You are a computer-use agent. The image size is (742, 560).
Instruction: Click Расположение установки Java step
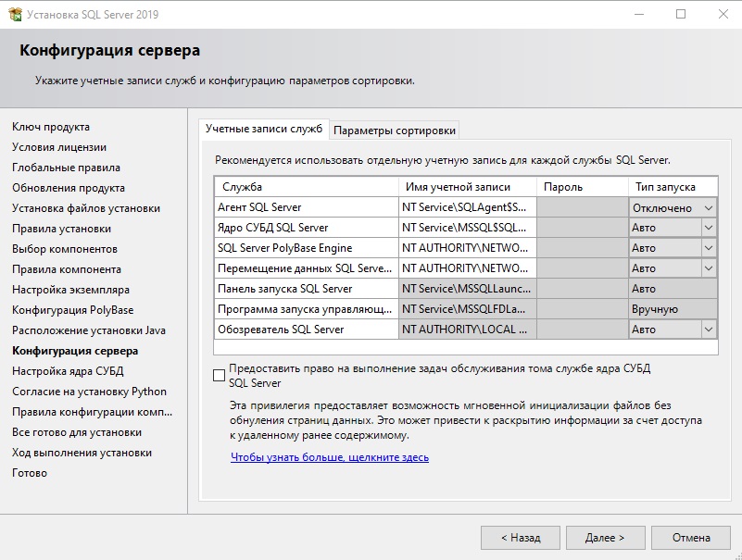click(89, 330)
